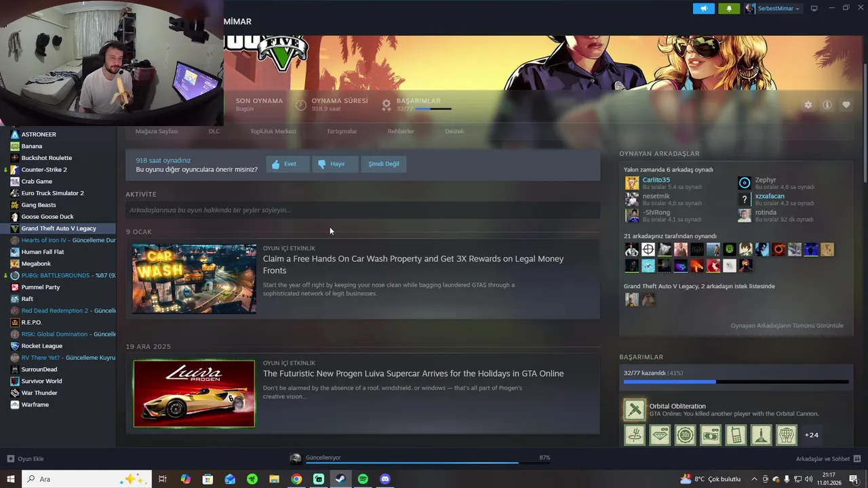Select Rocket League in library
The image size is (868, 488).
(x=41, y=346)
